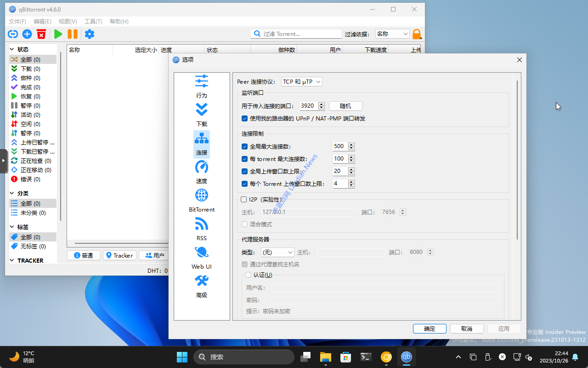588x368 pixels.
Task: Open the Peer connection protocol dropdown
Action: point(301,82)
